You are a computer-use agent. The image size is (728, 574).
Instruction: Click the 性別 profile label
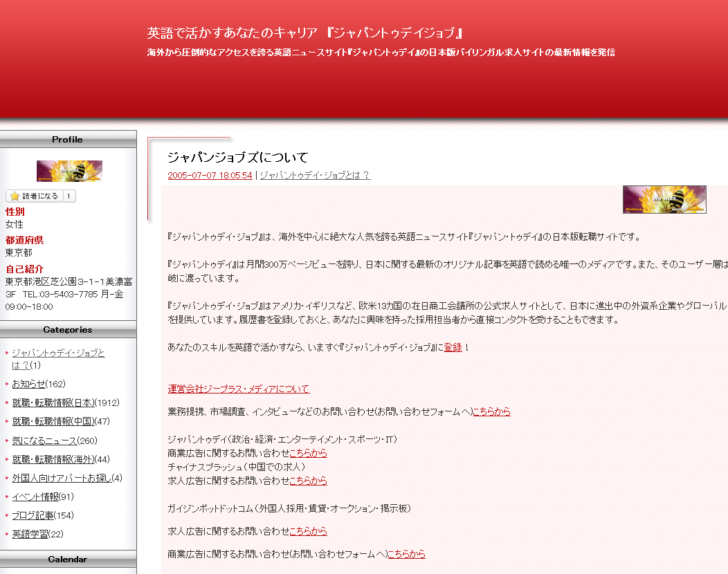pyautogui.click(x=15, y=212)
